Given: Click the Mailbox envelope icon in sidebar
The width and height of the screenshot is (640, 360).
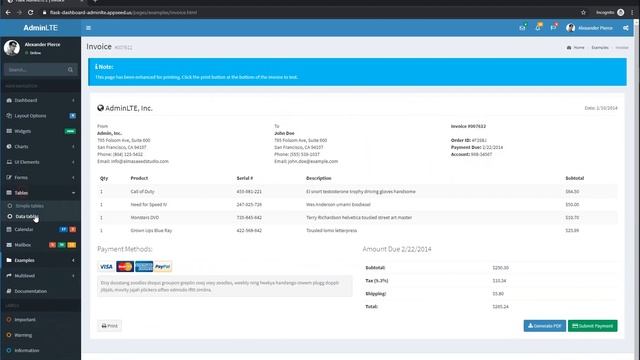Looking at the screenshot, I should pos(9,245).
